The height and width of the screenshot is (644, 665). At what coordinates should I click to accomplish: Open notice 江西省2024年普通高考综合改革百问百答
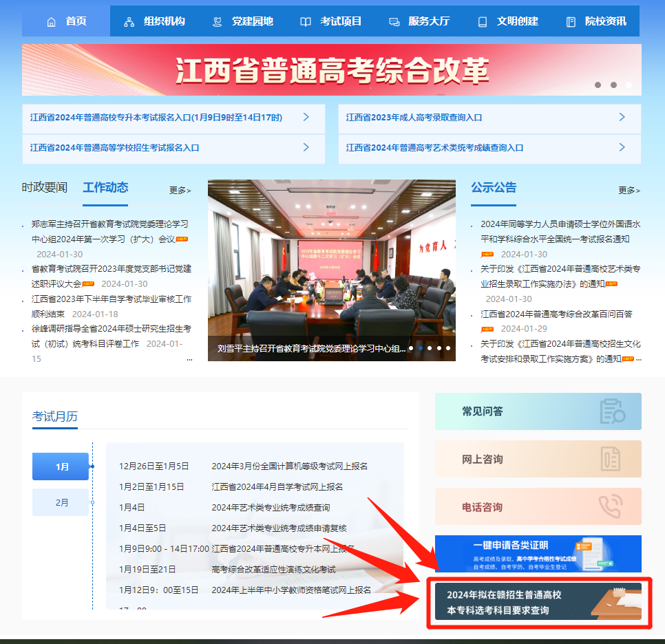pos(556,314)
